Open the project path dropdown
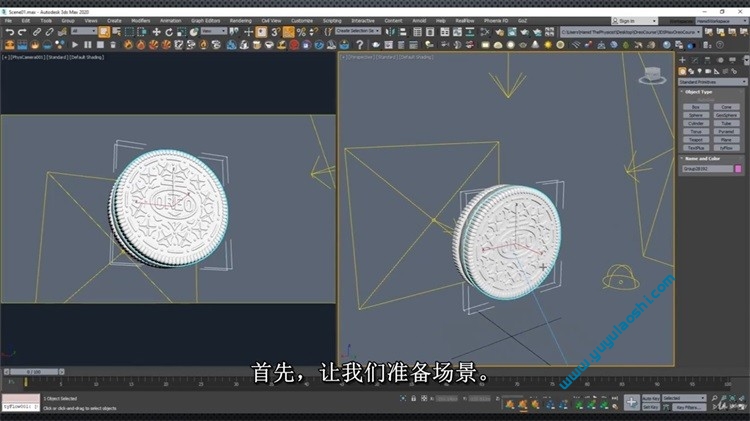This screenshot has height=421, width=750. 631,32
